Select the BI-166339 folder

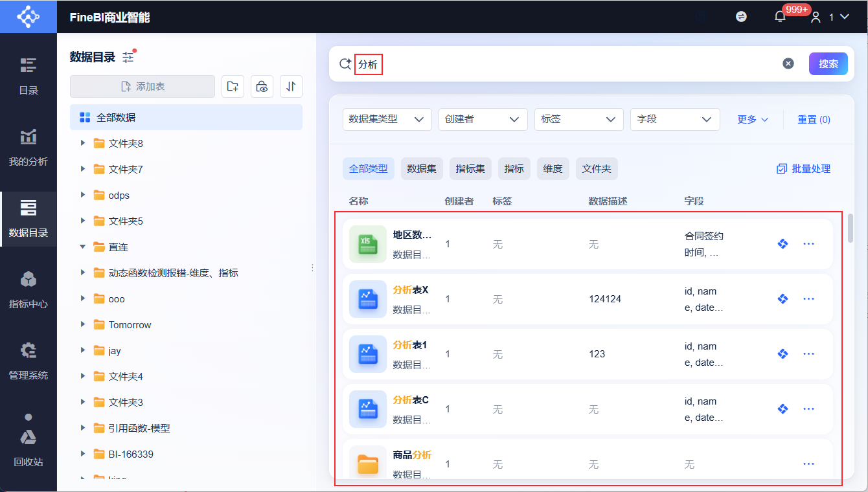click(186, 454)
